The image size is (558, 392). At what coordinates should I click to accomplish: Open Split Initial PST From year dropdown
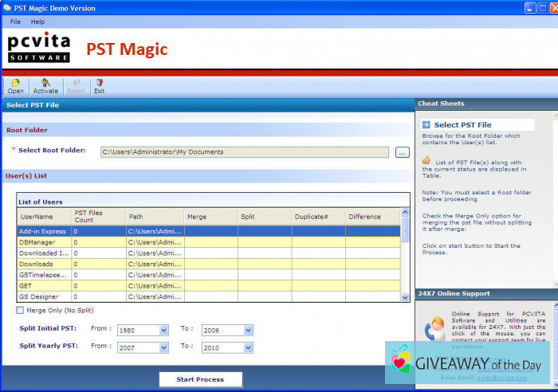[x=164, y=330]
